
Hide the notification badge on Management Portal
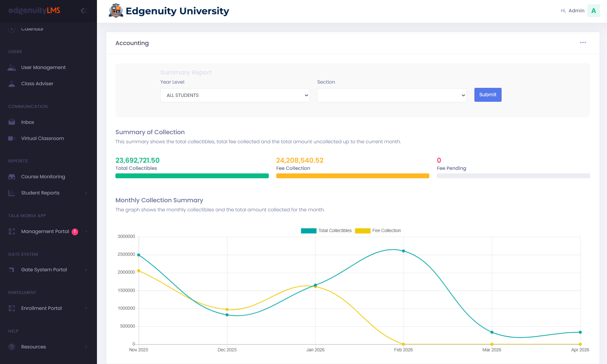pos(75,231)
